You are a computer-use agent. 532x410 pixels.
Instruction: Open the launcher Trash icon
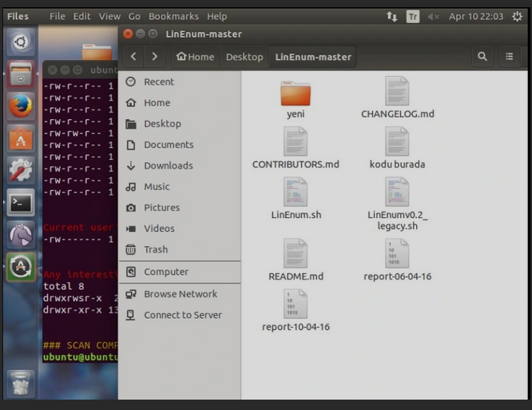(x=21, y=384)
